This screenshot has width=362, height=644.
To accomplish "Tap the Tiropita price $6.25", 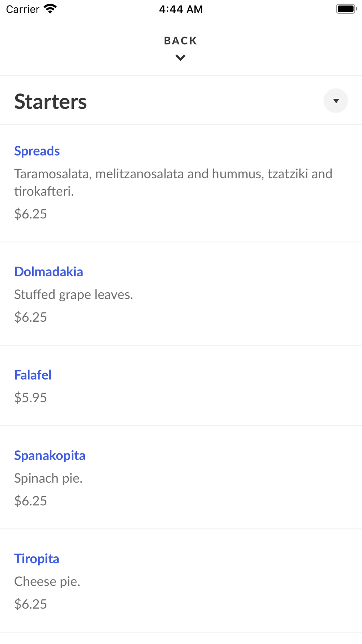I will (31, 604).
